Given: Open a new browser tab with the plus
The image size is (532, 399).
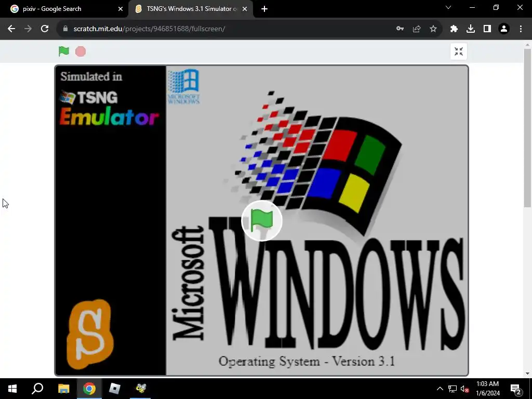Looking at the screenshot, I should [x=264, y=9].
